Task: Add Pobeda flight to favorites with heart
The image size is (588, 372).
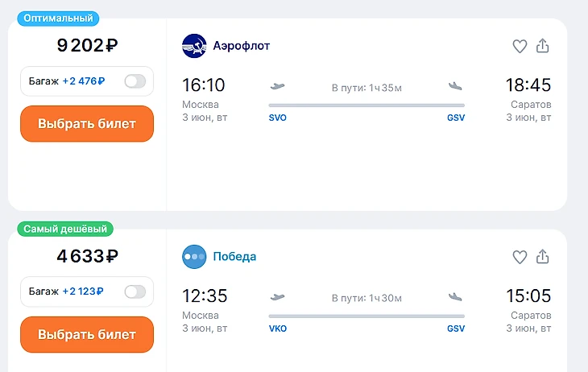Action: tap(520, 258)
